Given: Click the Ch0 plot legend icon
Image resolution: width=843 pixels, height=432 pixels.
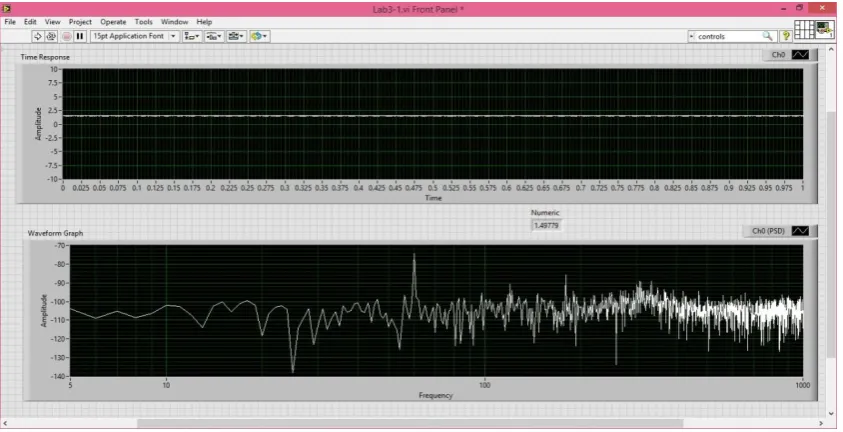Looking at the screenshot, I should tap(801, 55).
